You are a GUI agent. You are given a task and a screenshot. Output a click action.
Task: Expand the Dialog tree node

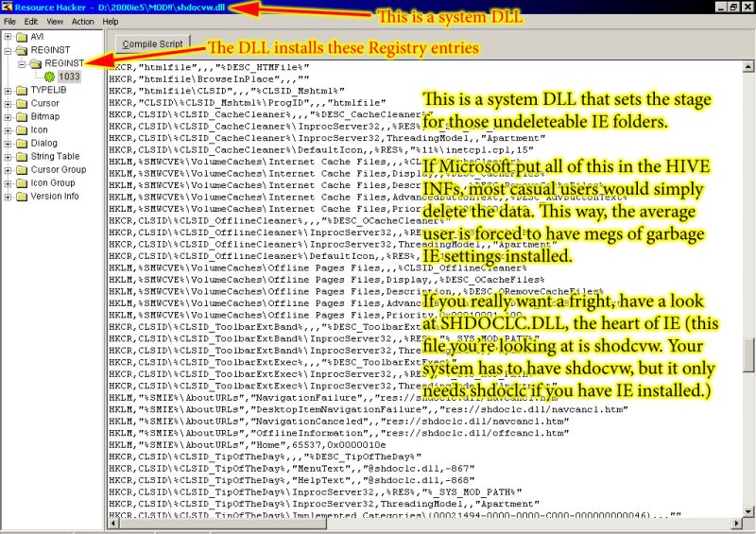pos(8,144)
